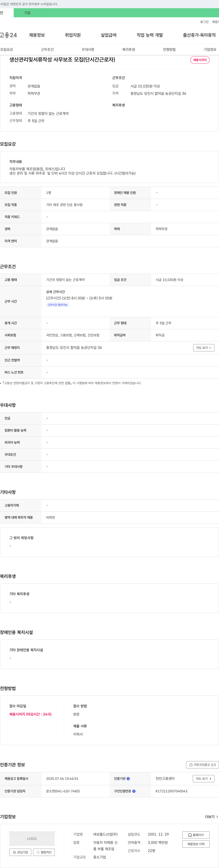Select the 구인인증번호 value K172112507040043
This screenshot has height=868, width=219.
click(171, 791)
